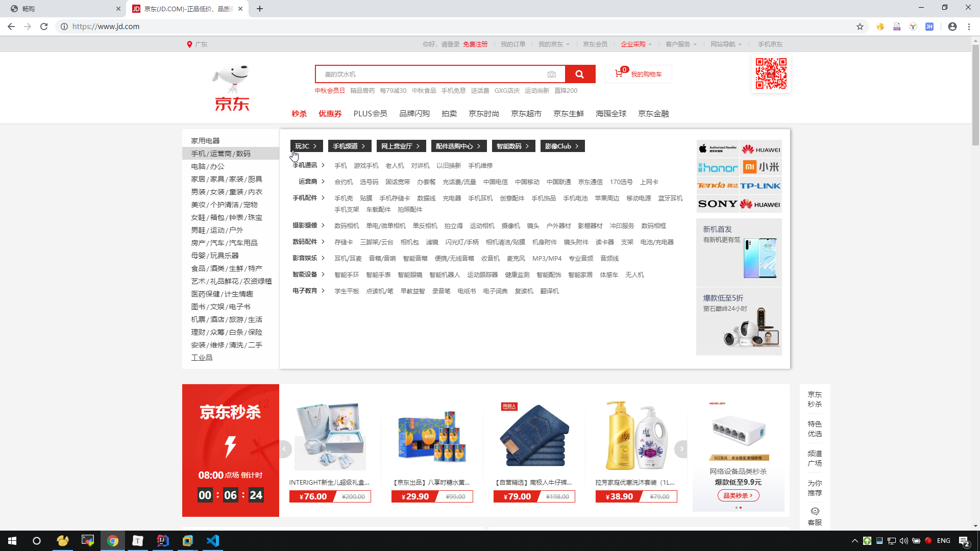
Task: Click the honor brand logo
Action: 718,167
